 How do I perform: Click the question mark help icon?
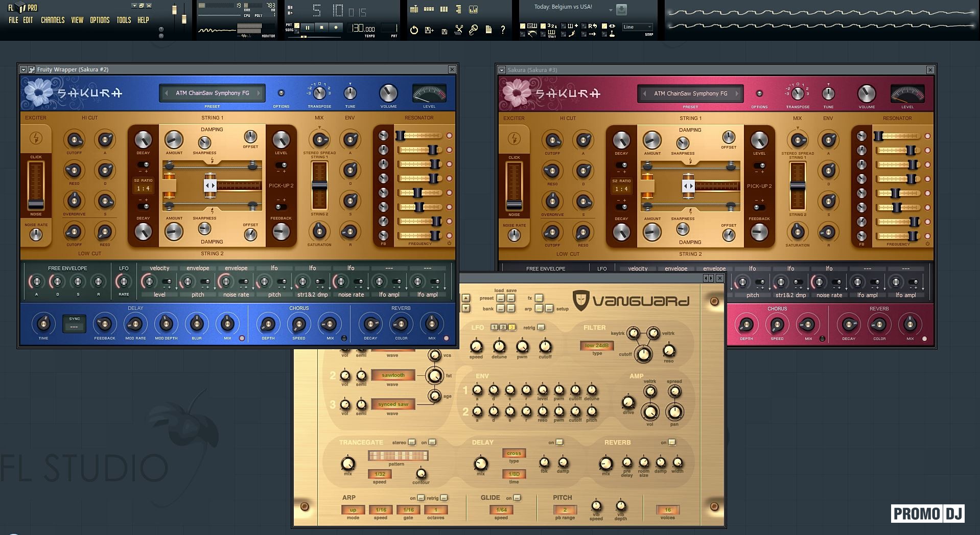pos(503,30)
